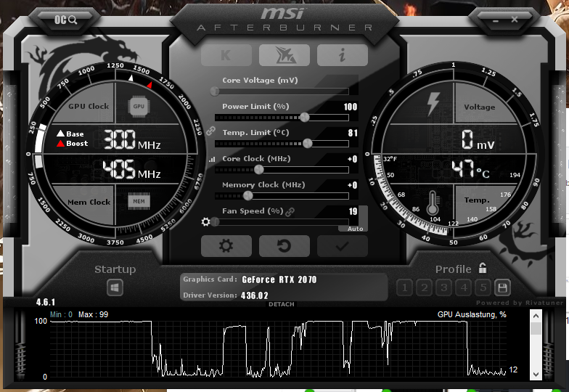Click the GPU usage graph area
This screenshot has height=392, width=569.
coord(278,348)
